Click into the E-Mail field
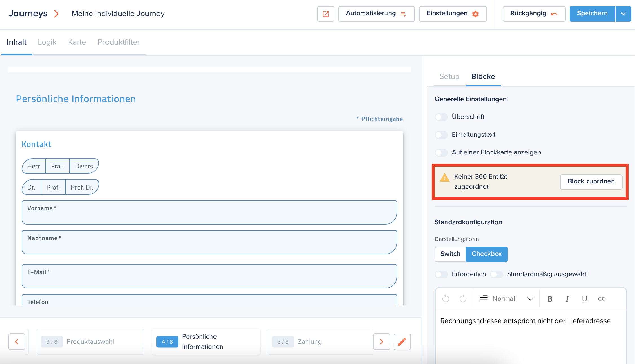 (209, 276)
